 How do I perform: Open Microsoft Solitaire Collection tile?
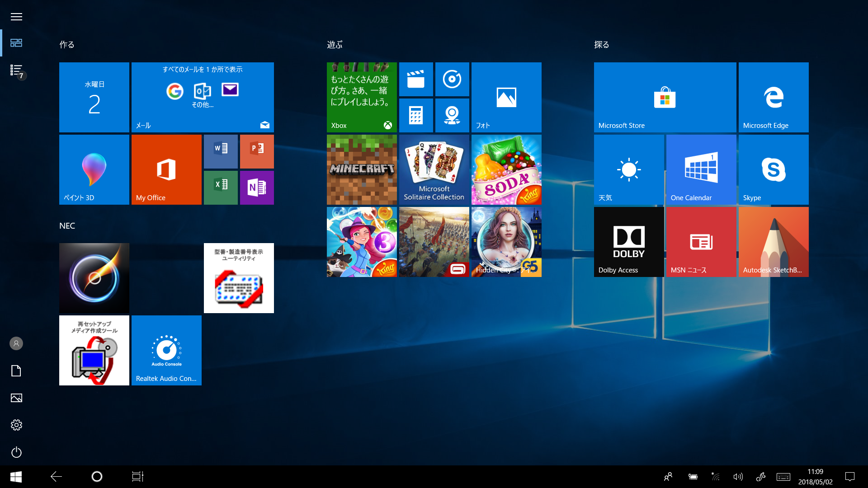pos(434,169)
